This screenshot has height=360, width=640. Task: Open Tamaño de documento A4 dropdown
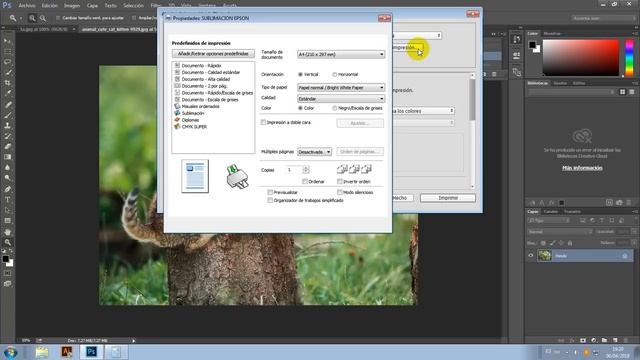(341, 54)
